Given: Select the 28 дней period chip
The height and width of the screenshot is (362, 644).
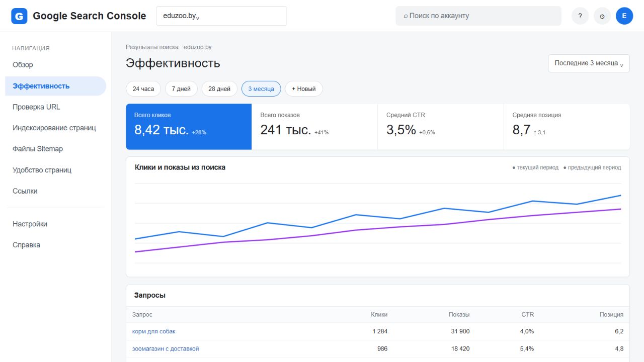Looking at the screenshot, I should (219, 89).
